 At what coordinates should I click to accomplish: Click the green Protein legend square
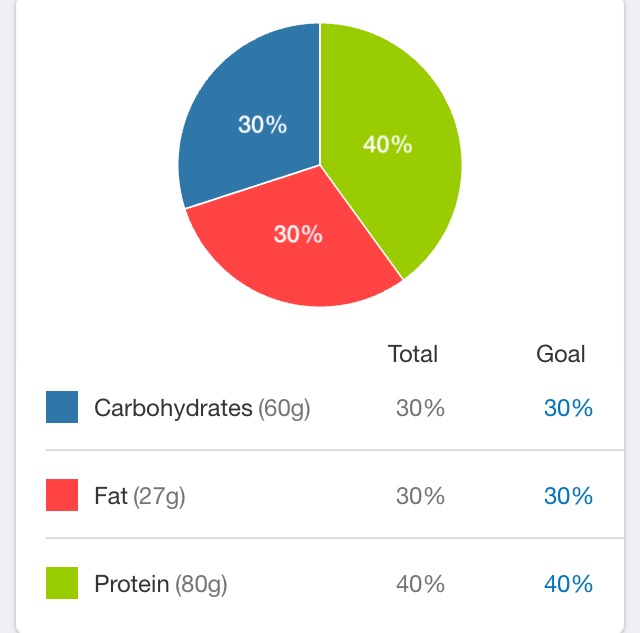[62, 583]
